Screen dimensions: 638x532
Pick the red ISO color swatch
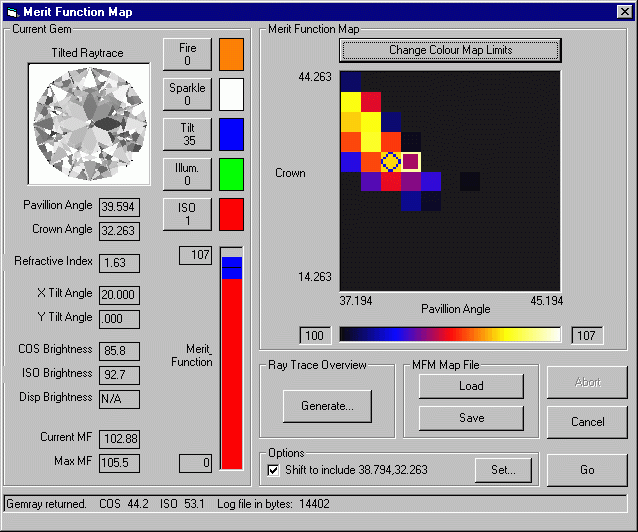click(232, 214)
